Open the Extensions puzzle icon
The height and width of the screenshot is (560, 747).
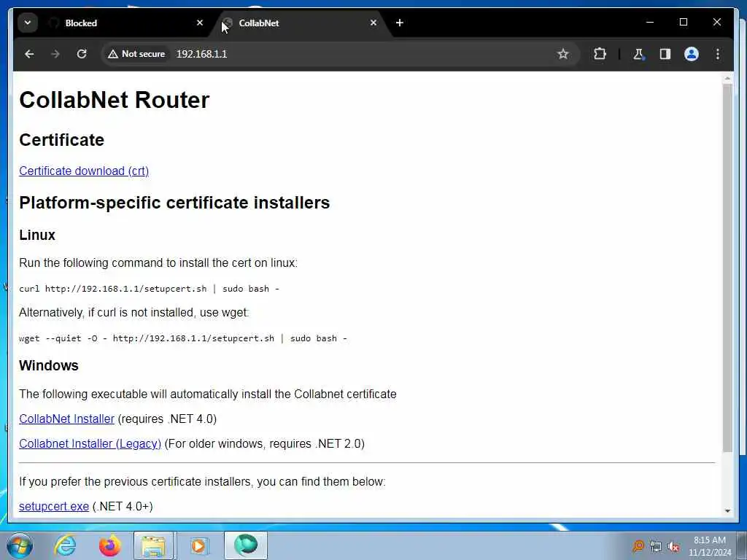pyautogui.click(x=600, y=54)
